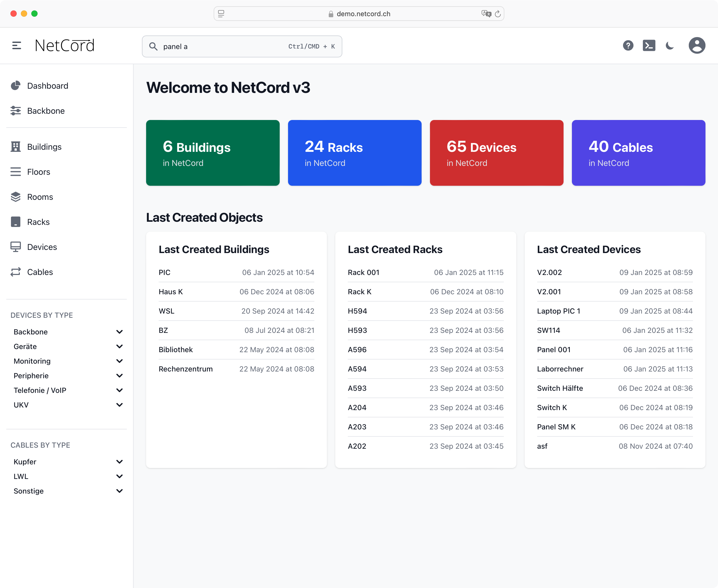The width and height of the screenshot is (718, 588).
Task: Click the NetCord logo
Action: click(x=65, y=45)
